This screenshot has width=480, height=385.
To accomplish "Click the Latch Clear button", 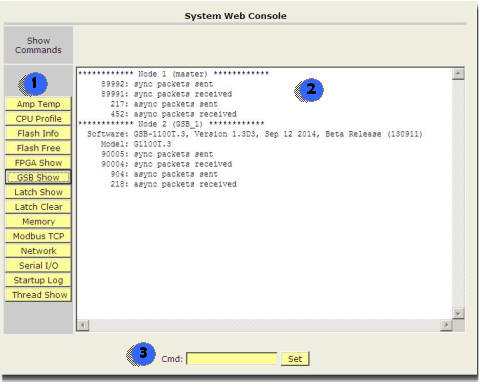I will pyautogui.click(x=38, y=207).
